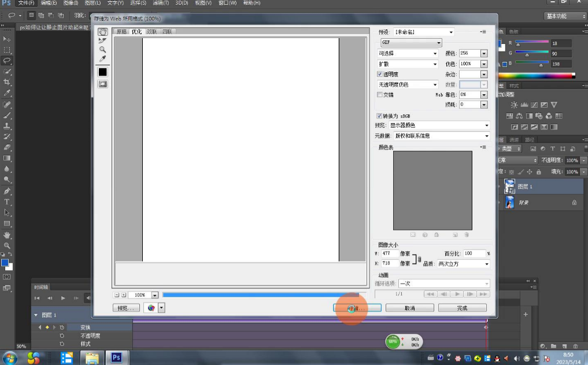
Task: Toggle slices visibility button in the dialog
Action: [102, 84]
